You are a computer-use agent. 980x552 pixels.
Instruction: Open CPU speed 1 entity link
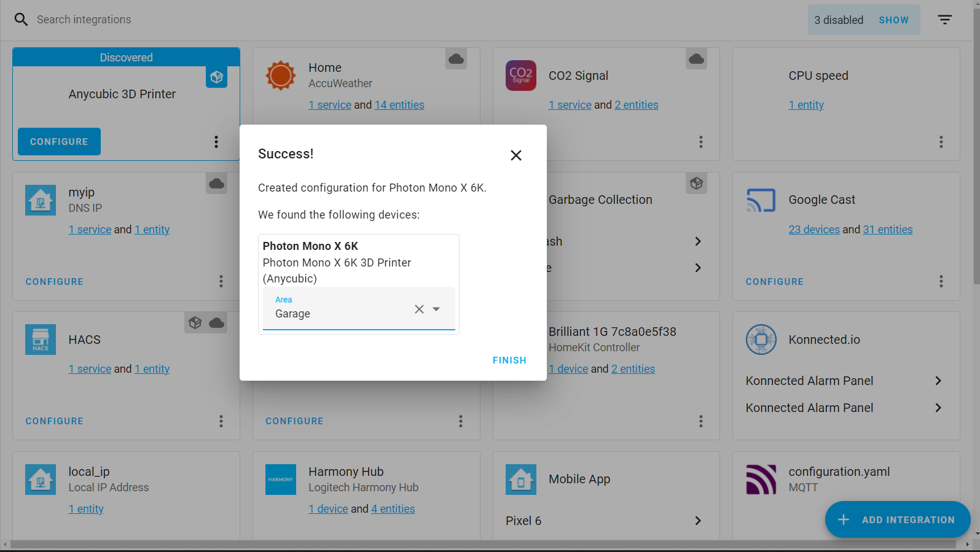click(x=806, y=105)
